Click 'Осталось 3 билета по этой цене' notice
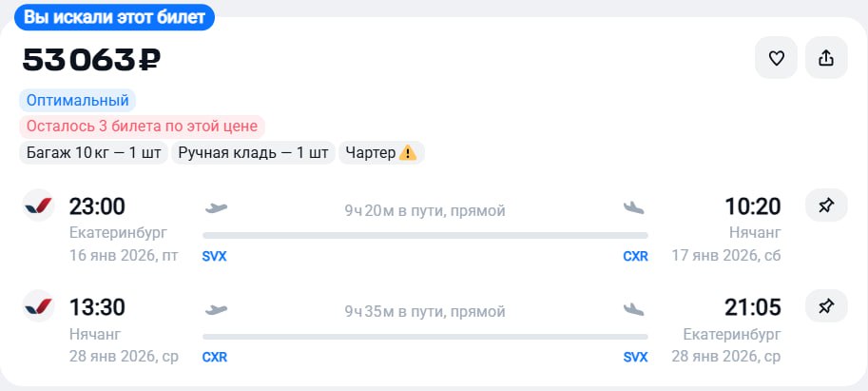 click(x=141, y=127)
